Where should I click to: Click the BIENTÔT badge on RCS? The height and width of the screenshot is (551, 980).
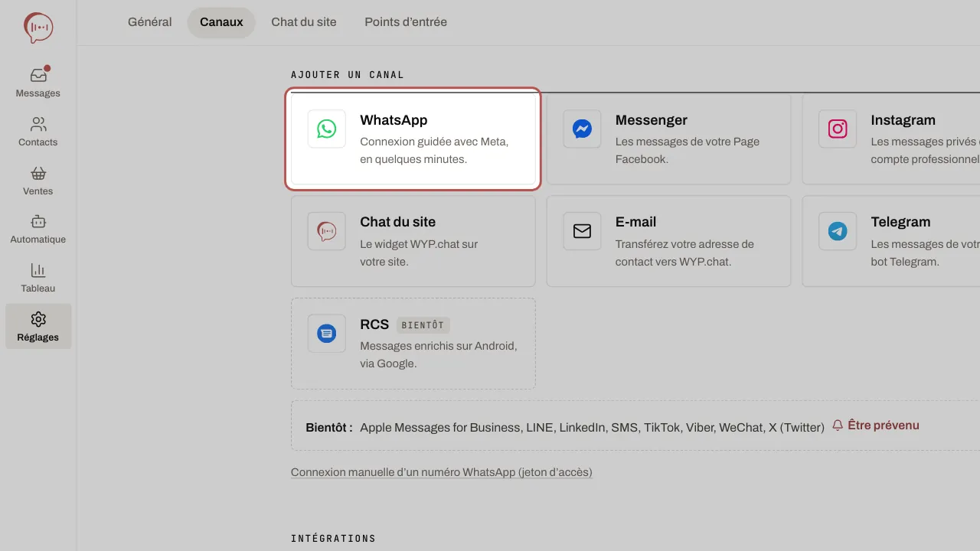click(x=423, y=324)
